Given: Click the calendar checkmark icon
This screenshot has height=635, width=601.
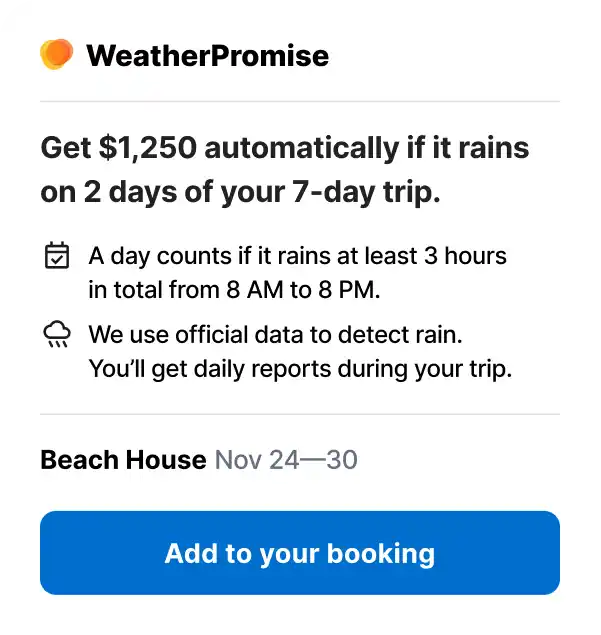Looking at the screenshot, I should click(57, 256).
